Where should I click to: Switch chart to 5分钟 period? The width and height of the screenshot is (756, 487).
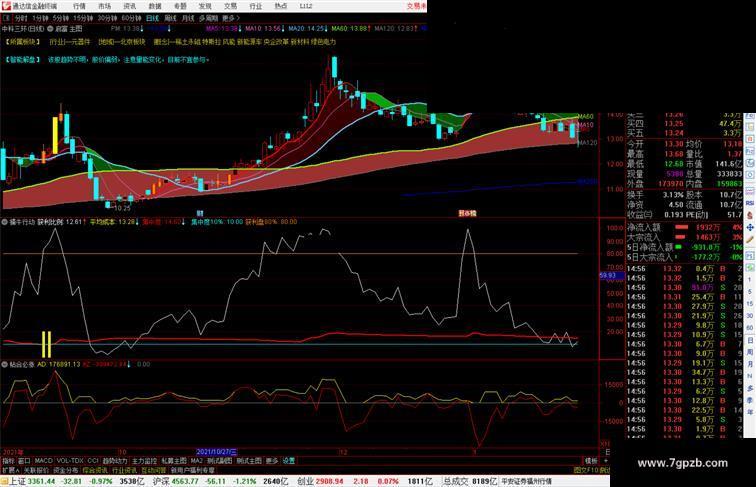[61, 18]
